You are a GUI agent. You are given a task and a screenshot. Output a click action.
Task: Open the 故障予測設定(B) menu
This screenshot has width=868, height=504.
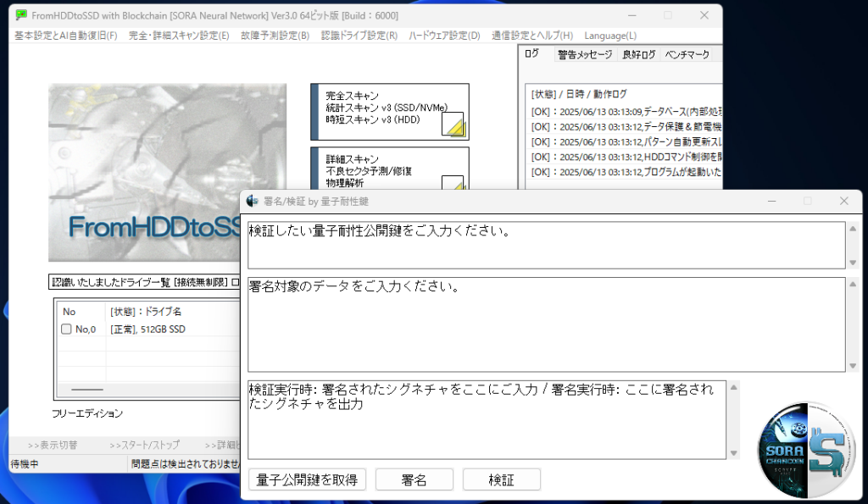pyautogui.click(x=275, y=36)
